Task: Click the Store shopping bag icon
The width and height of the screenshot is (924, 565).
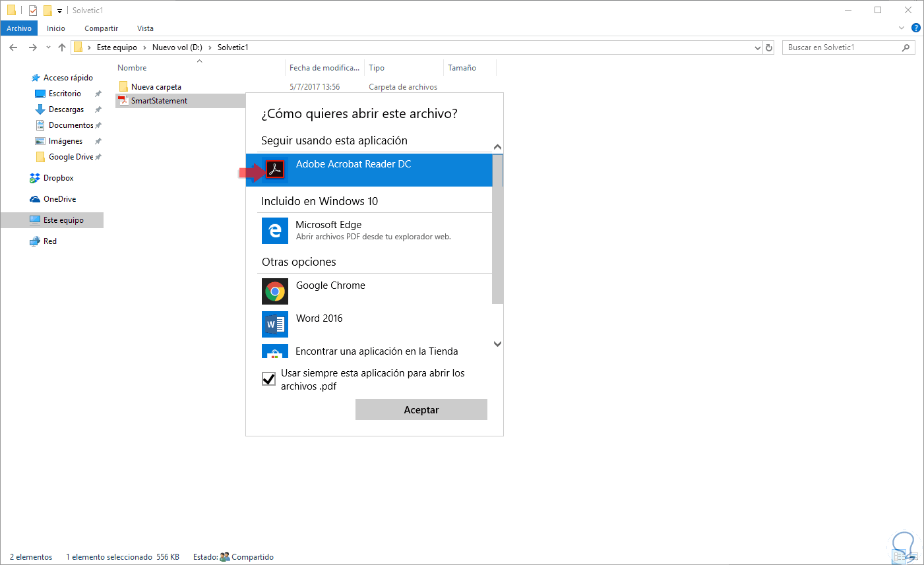Action: coord(275,351)
